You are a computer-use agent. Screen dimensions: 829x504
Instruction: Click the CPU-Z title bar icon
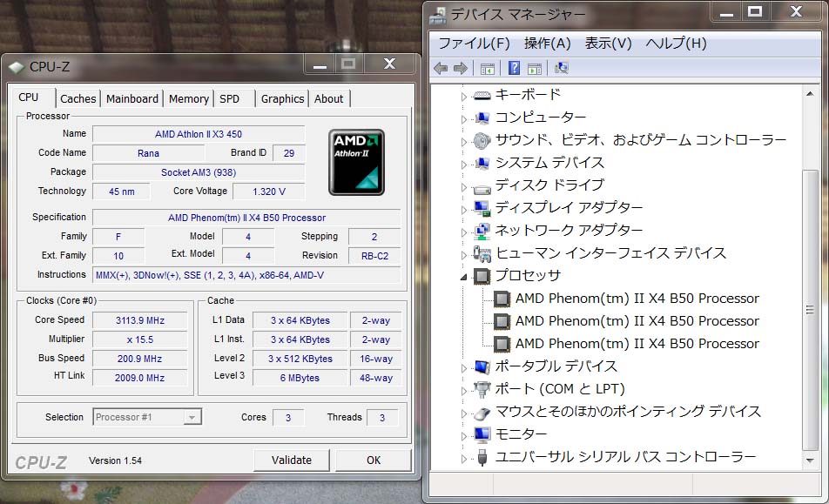coord(17,67)
